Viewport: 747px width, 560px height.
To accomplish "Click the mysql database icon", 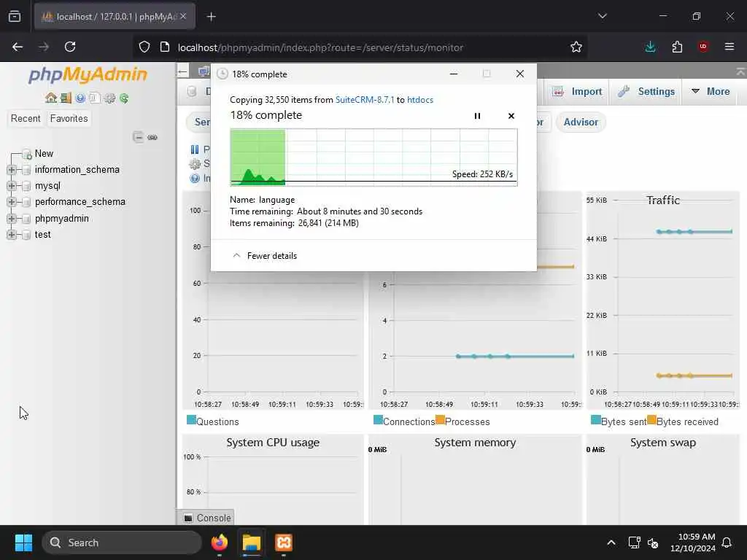I will tap(27, 186).
